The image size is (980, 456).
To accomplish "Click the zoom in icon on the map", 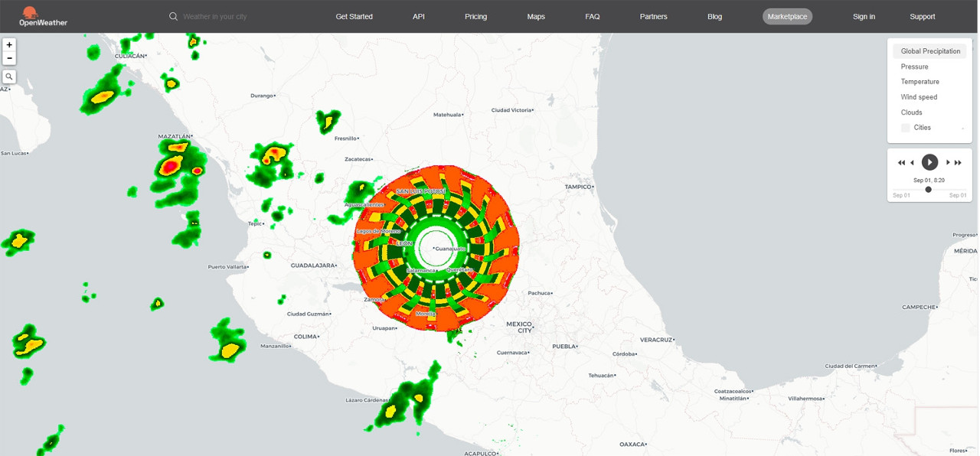I will click(8, 44).
